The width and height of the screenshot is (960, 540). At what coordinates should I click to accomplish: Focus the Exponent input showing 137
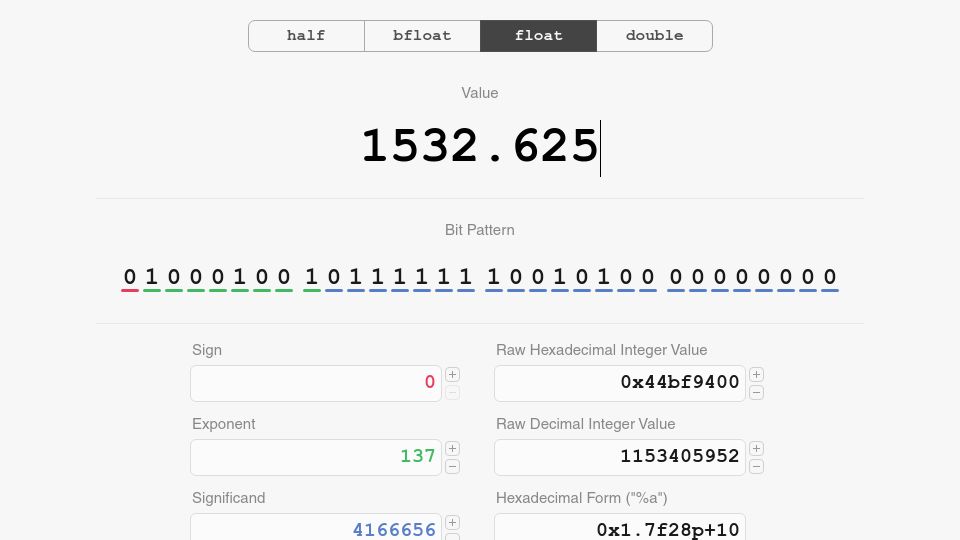[x=316, y=457]
